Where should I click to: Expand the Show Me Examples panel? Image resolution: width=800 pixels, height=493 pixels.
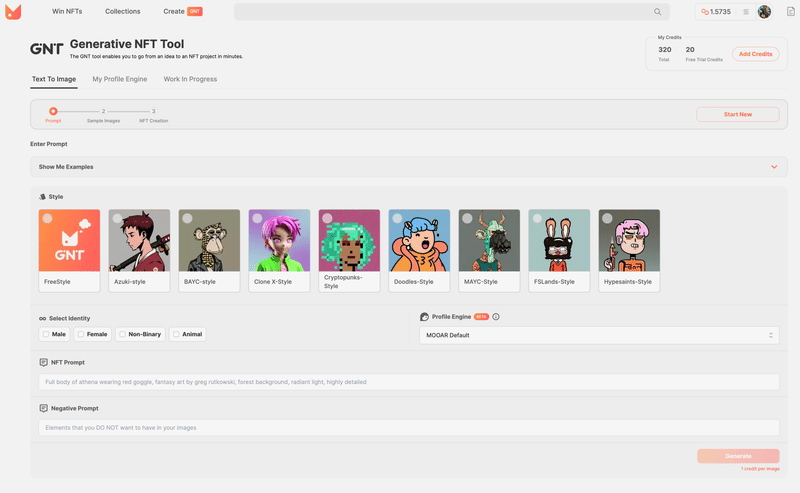tap(409, 167)
